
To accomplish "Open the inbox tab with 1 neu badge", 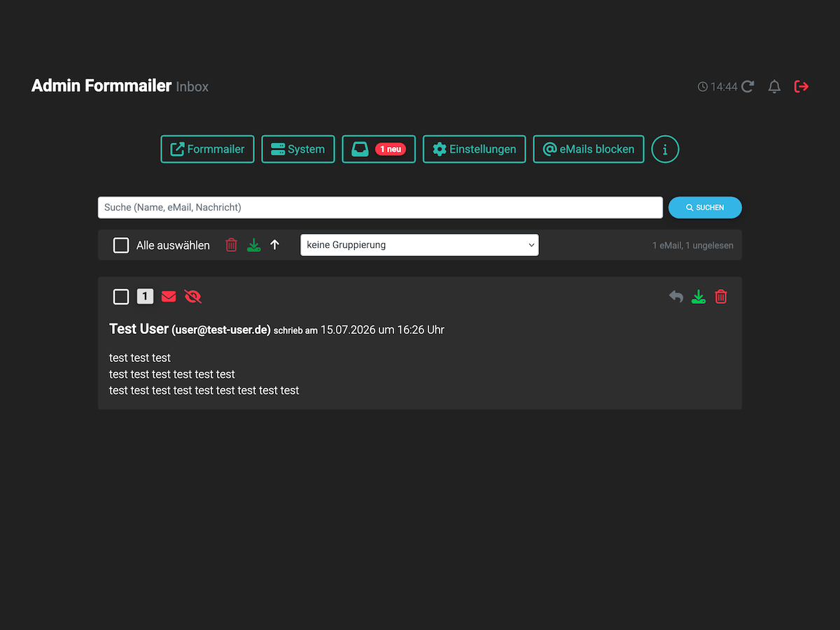I will pyautogui.click(x=379, y=149).
